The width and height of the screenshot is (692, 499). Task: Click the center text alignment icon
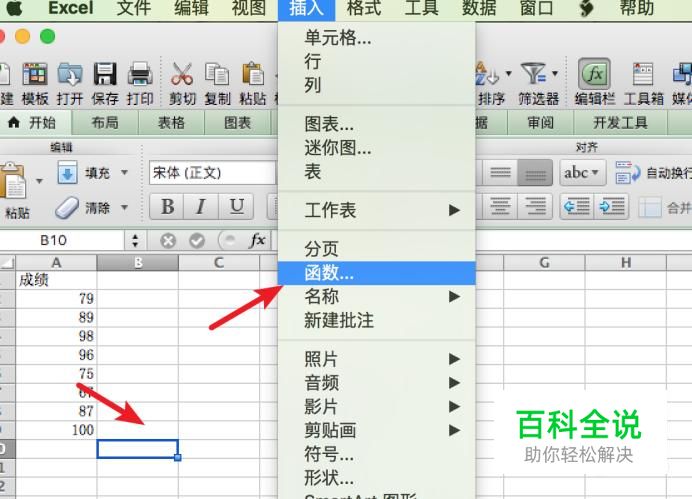tap(500, 206)
